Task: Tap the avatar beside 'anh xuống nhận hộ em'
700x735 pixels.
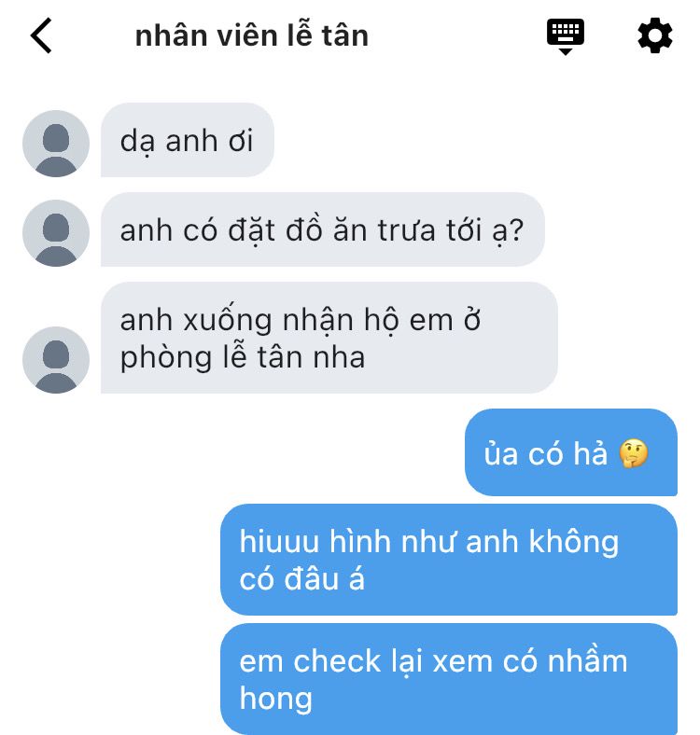Action: coord(56,359)
